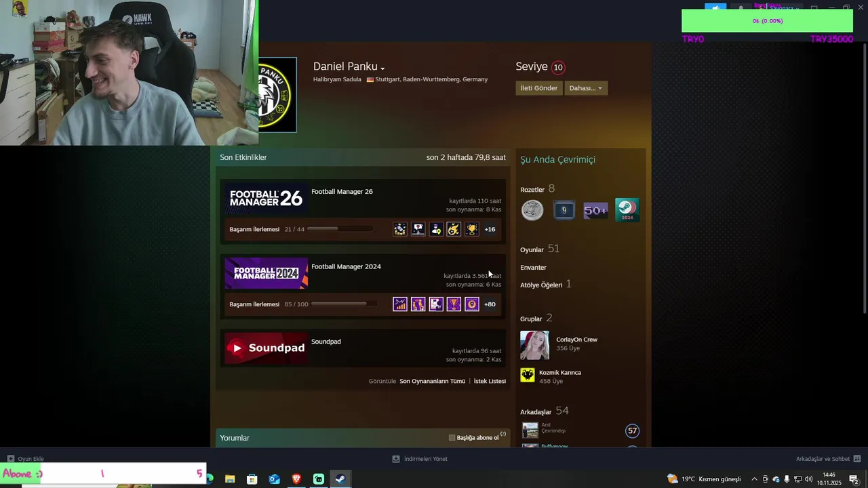The width and height of the screenshot is (868, 488).
Task: Open the volume control in system tray
Action: point(808,479)
